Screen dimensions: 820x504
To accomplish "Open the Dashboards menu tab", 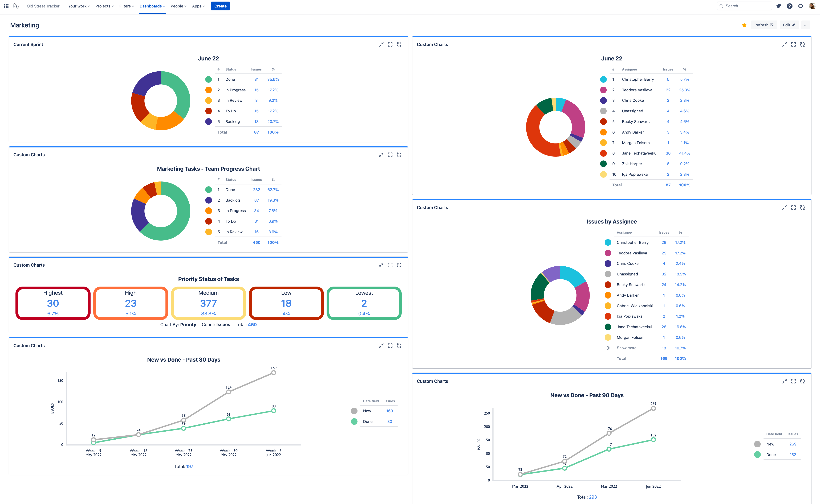I will tap(152, 6).
